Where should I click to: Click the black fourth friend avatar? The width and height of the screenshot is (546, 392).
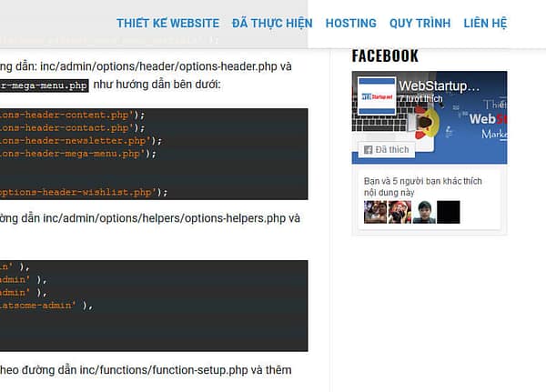click(x=449, y=212)
